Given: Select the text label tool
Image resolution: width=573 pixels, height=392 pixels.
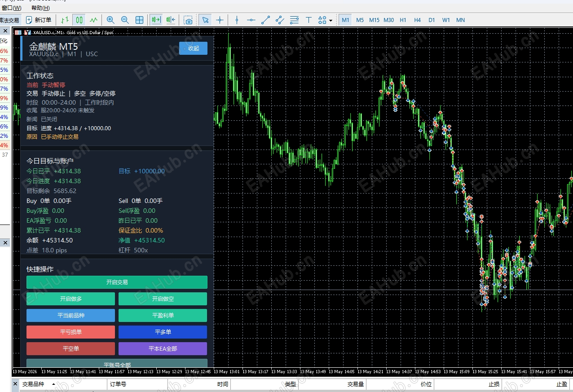Looking at the screenshot, I should (x=309, y=20).
